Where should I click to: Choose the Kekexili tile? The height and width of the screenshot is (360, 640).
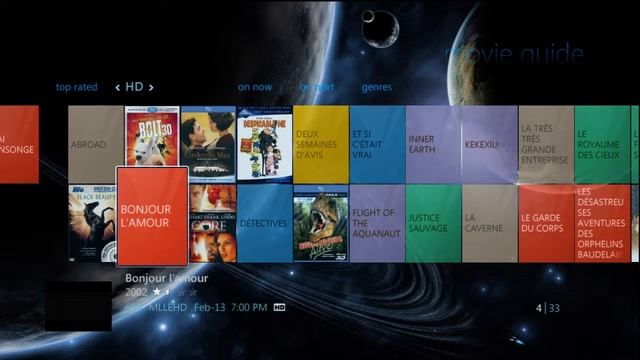pos(490,144)
